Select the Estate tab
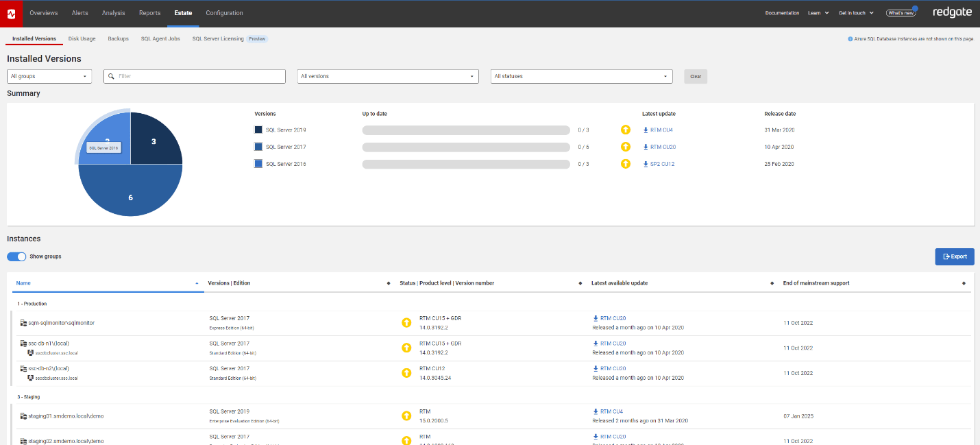980x445 pixels. [183, 13]
